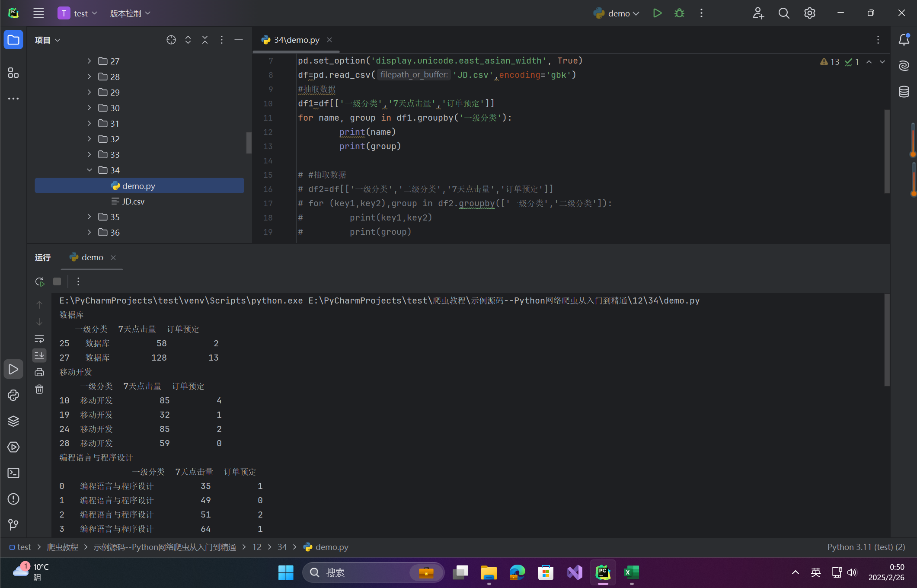The width and height of the screenshot is (917, 588).
Task: Open demo run configuration dropdown
Action: [617, 13]
